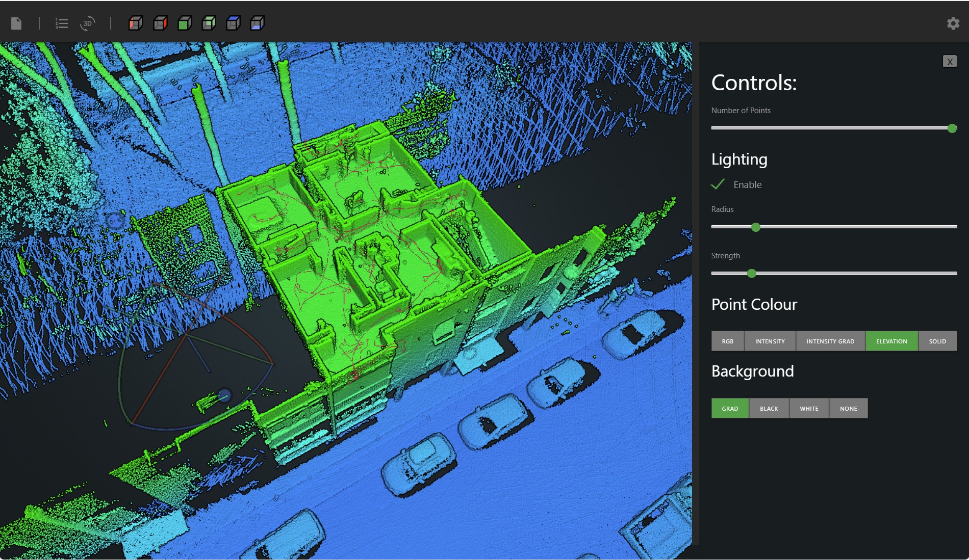
Task: Set point colour to RGB
Action: [x=728, y=341]
